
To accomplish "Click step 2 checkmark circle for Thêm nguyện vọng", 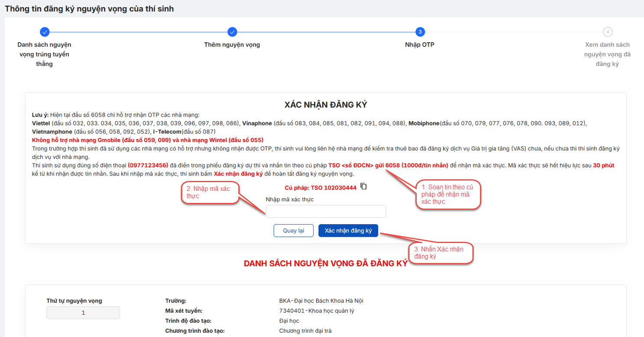I will (x=232, y=32).
